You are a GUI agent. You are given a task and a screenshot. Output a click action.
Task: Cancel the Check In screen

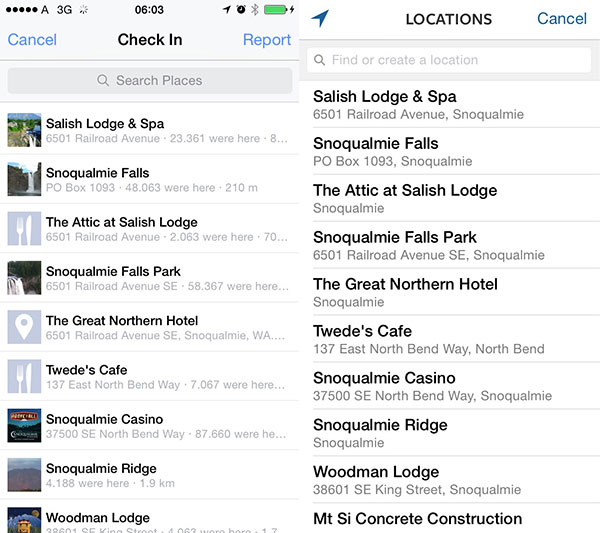point(32,40)
